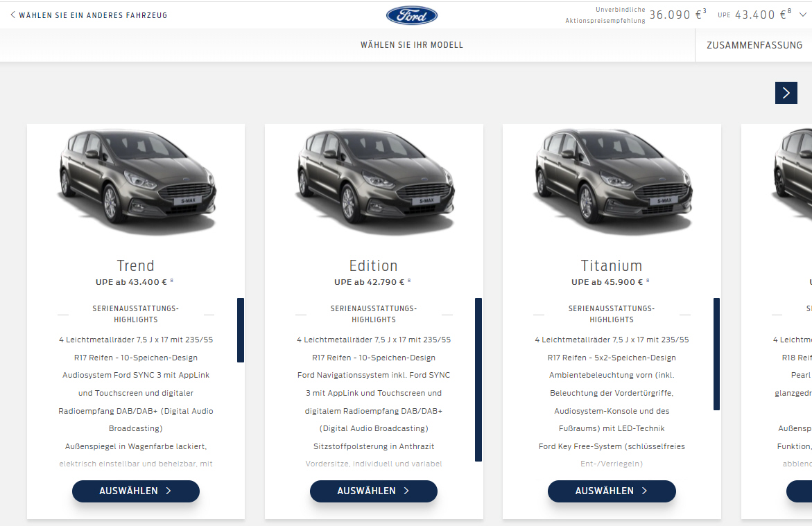Screen dimensions: 812x526
Task: Click the Ford logo
Action: pyautogui.click(x=412, y=15)
